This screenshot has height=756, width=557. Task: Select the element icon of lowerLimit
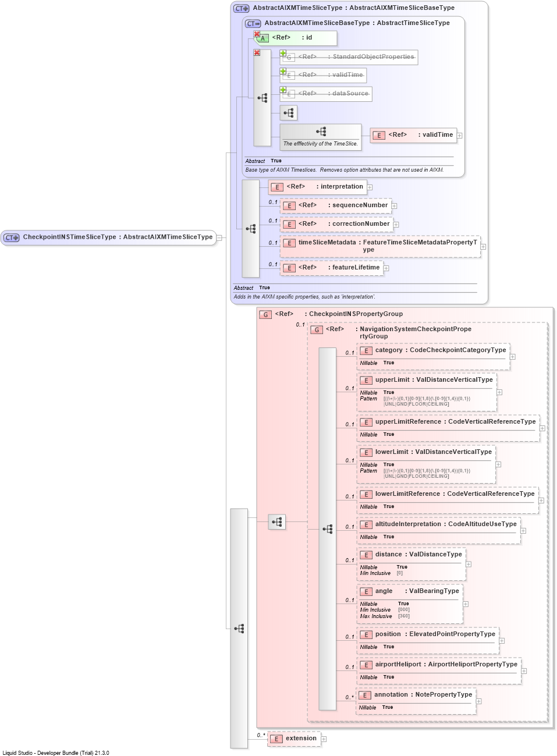click(366, 453)
